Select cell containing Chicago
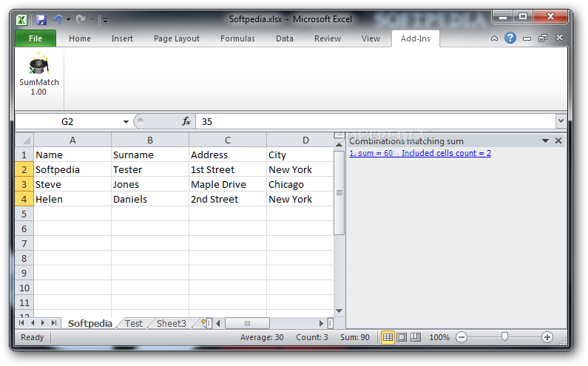 coord(300,185)
